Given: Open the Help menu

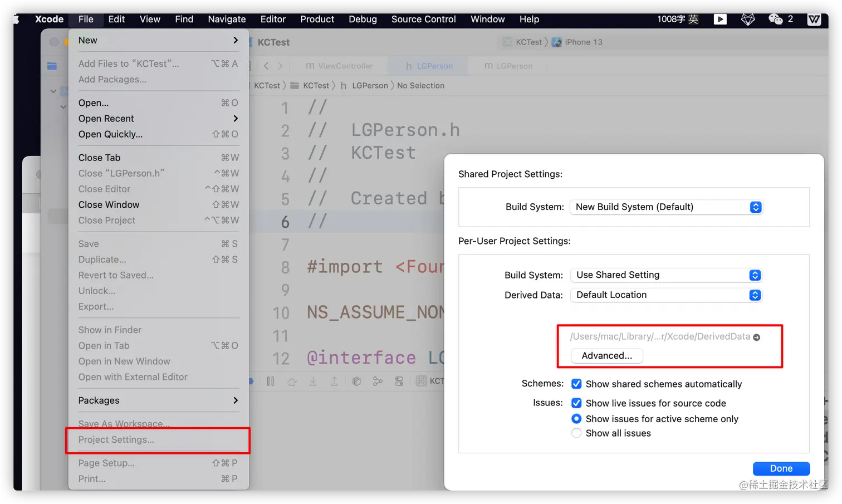Looking at the screenshot, I should click(x=529, y=19).
